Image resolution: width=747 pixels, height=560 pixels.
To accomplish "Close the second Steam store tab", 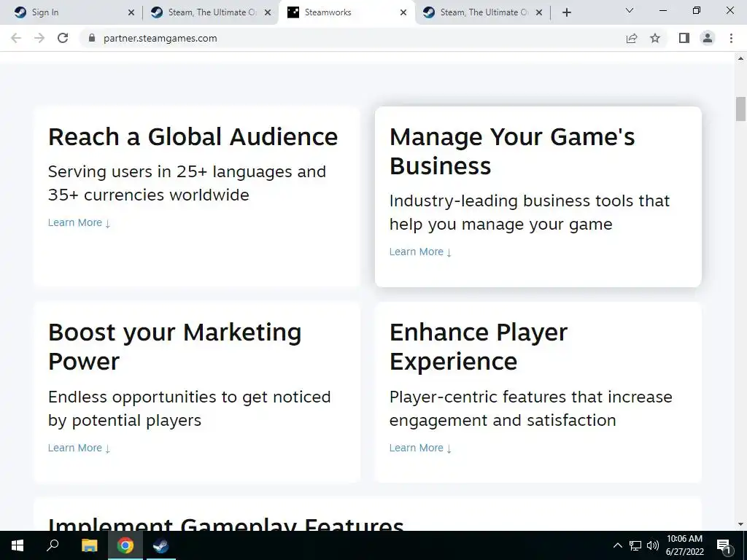I will point(268,12).
